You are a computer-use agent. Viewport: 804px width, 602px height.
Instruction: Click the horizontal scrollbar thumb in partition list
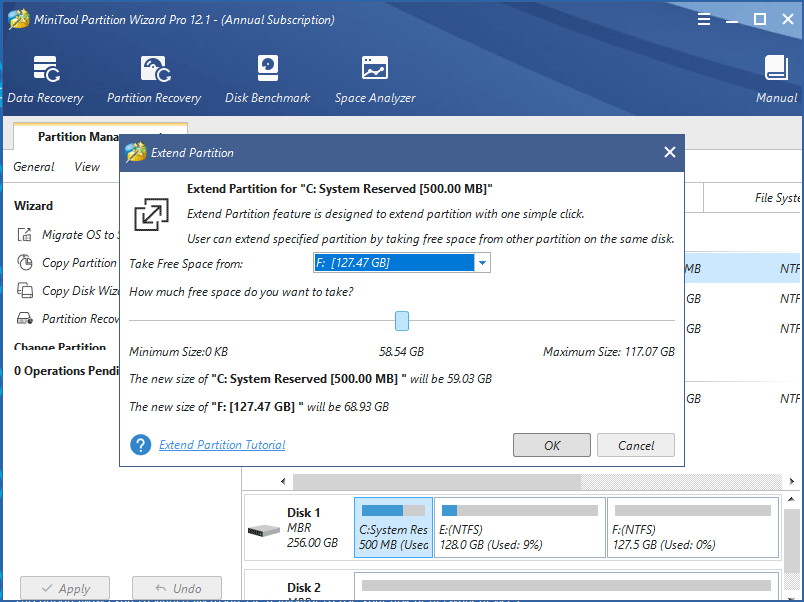point(437,481)
